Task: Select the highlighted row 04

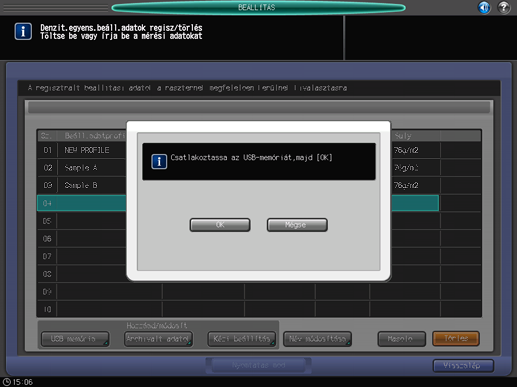Action: pyautogui.click(x=82, y=203)
